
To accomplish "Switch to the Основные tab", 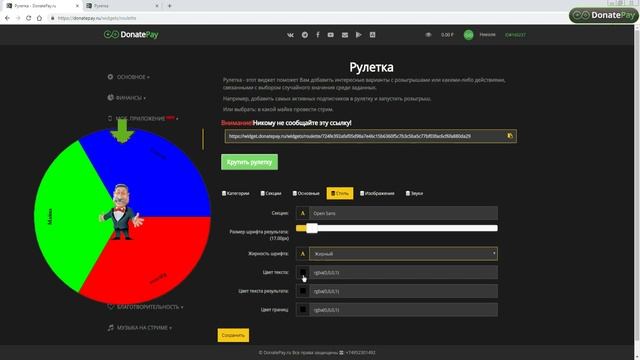I will 306,193.
